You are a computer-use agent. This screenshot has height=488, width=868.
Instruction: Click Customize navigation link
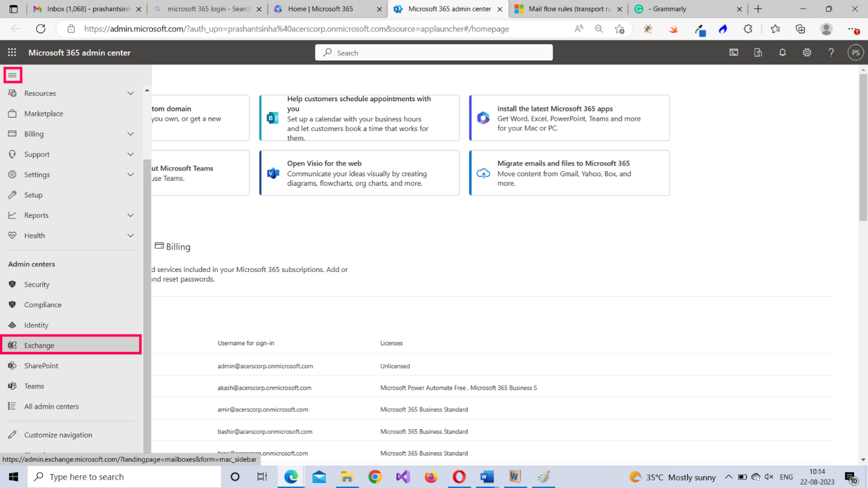(x=58, y=435)
